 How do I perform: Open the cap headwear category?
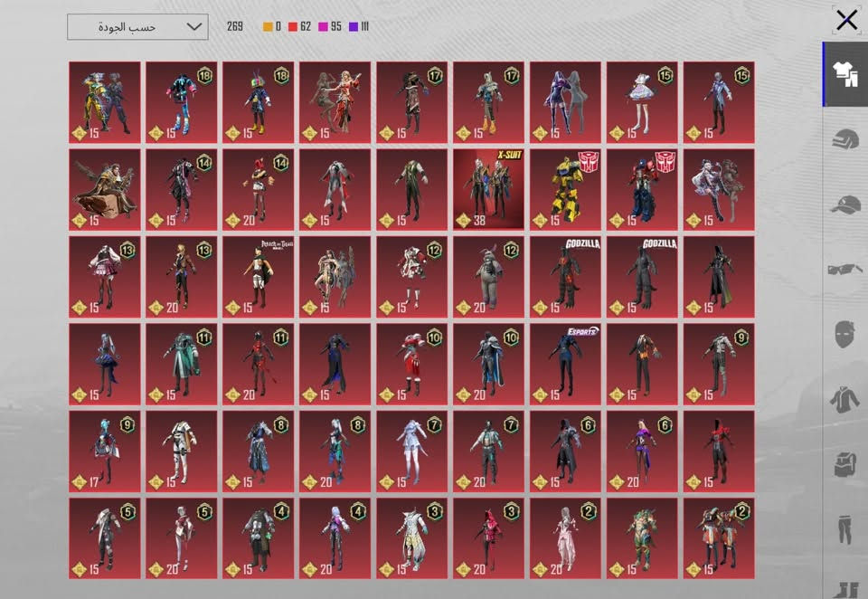[x=845, y=204]
